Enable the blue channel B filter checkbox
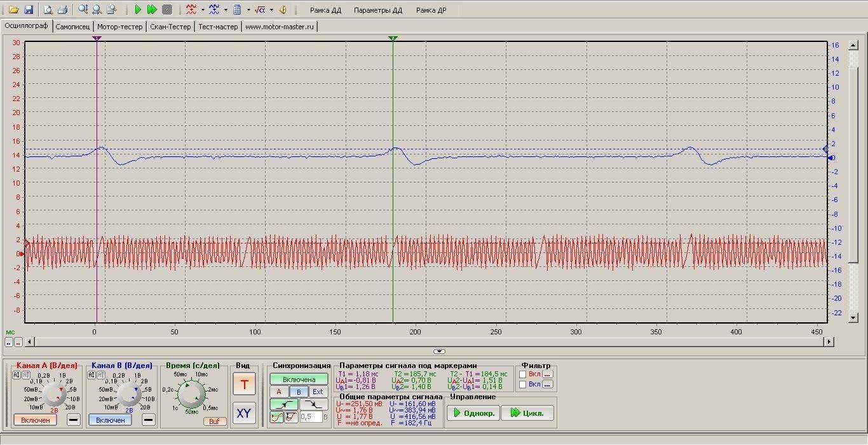 pos(522,385)
